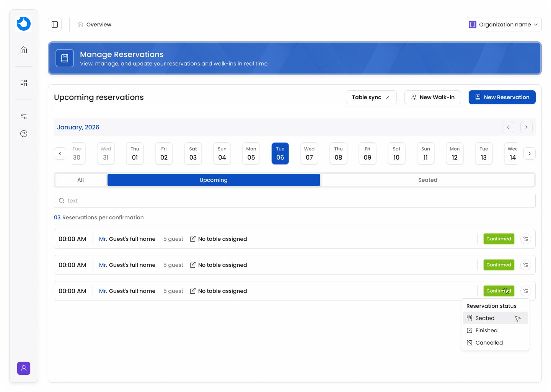Select date Sun 11
This screenshot has height=392, width=551.
tap(426, 154)
